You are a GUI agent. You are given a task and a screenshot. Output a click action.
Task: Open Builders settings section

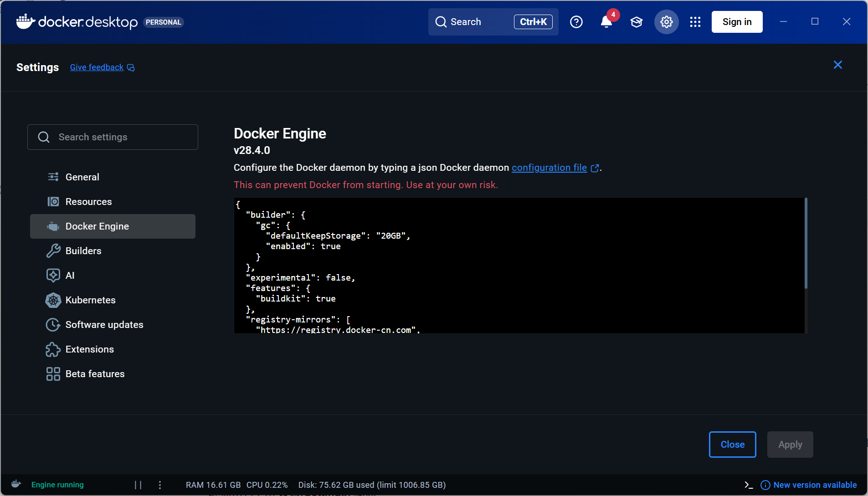pyautogui.click(x=113, y=251)
